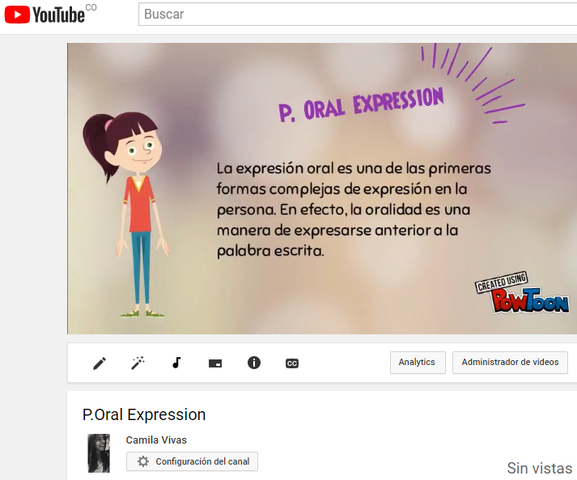This screenshot has height=480, width=577.
Task: Open Administrador de videos
Action: 510,363
